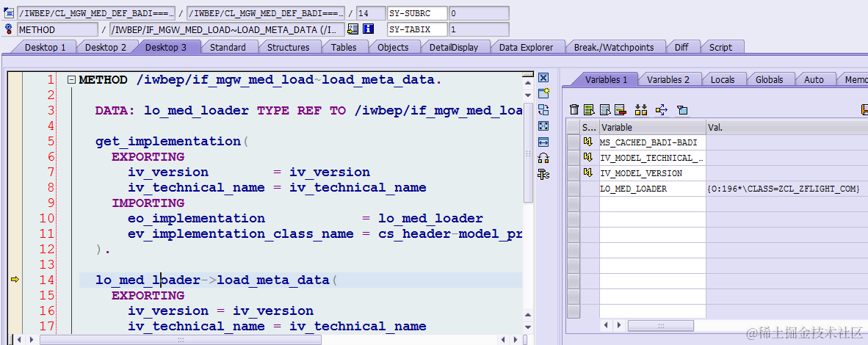Click the green insert row icon in variables toolbar
This screenshot has width=868, height=345.
[589, 110]
